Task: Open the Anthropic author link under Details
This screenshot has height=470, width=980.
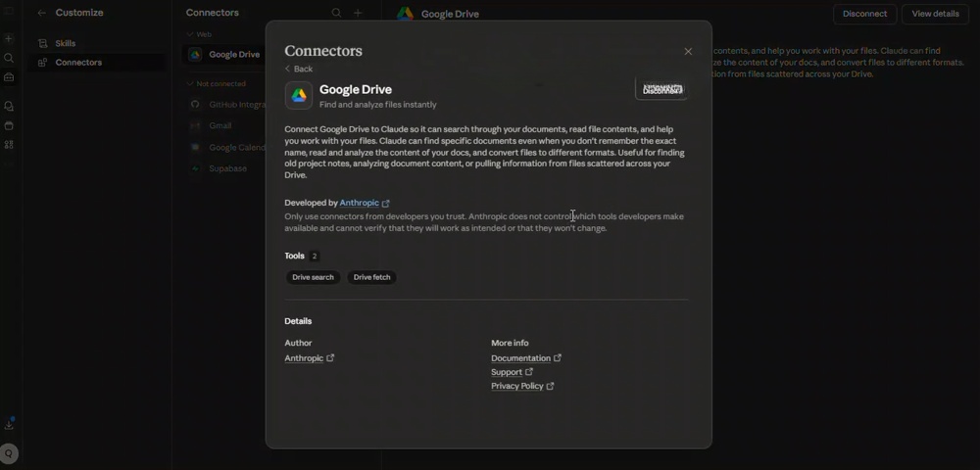Action: (x=304, y=358)
